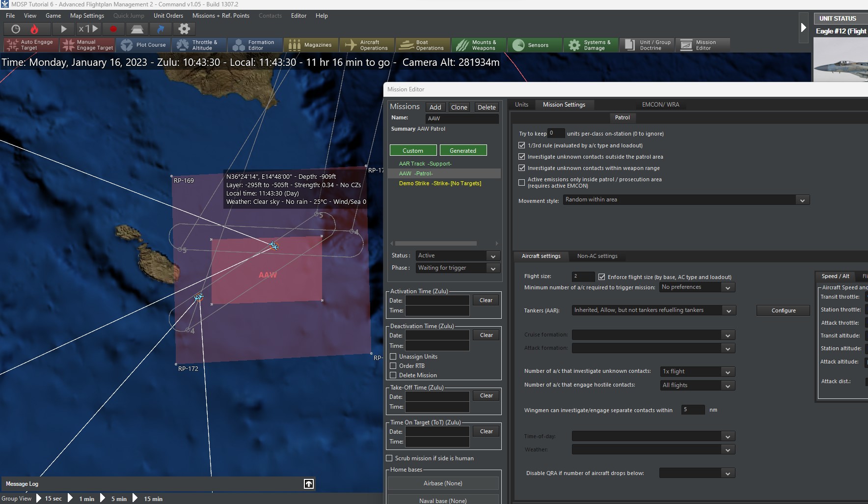
Task: Enable Scrub mission if side is human
Action: [389, 458]
